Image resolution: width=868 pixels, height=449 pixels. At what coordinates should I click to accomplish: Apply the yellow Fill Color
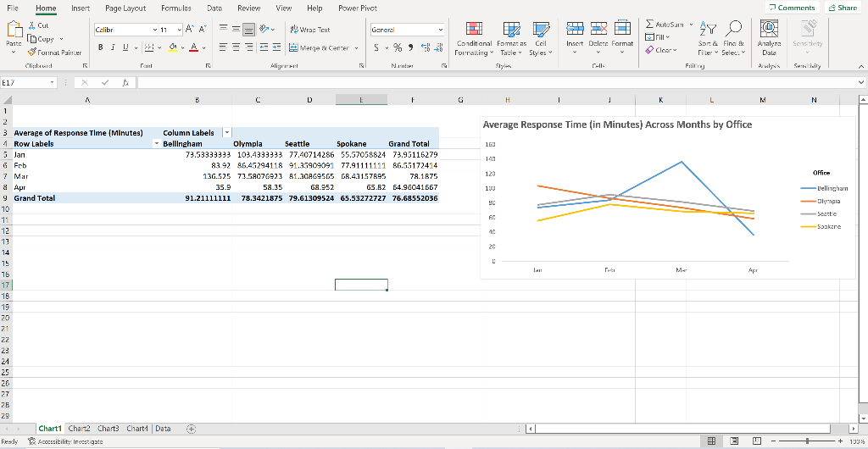[172, 47]
